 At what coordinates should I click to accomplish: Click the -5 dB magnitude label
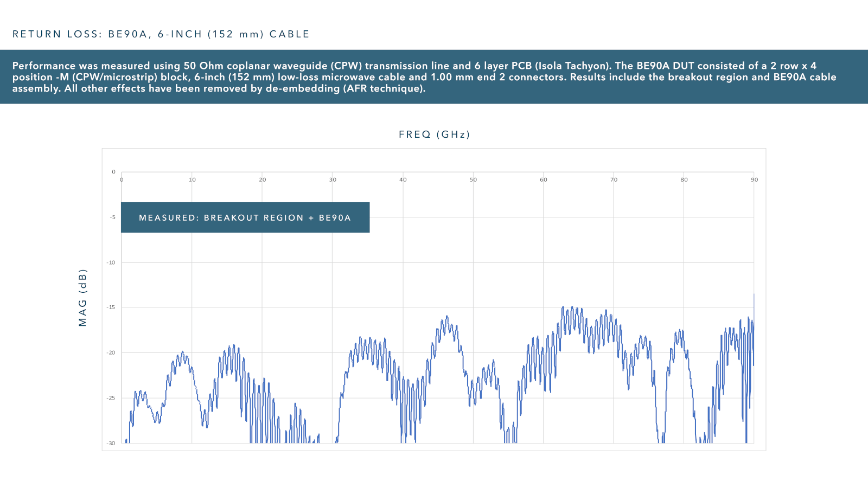click(x=112, y=218)
